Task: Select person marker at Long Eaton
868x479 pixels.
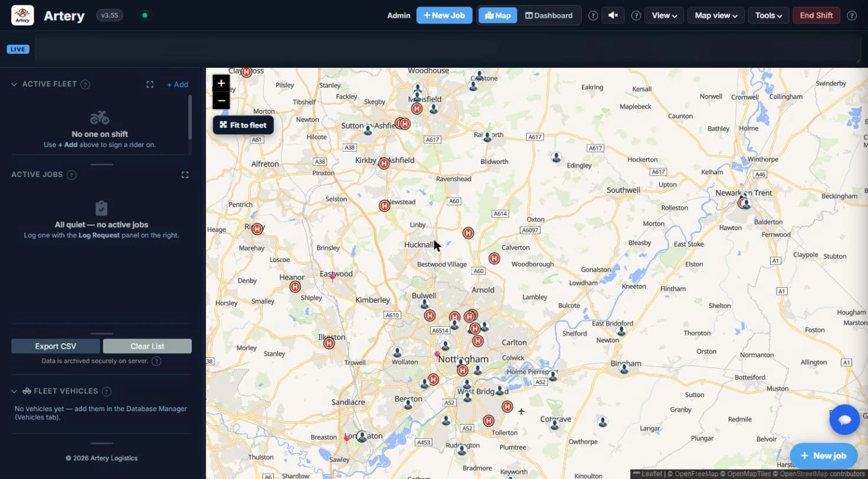Action: coord(362,437)
